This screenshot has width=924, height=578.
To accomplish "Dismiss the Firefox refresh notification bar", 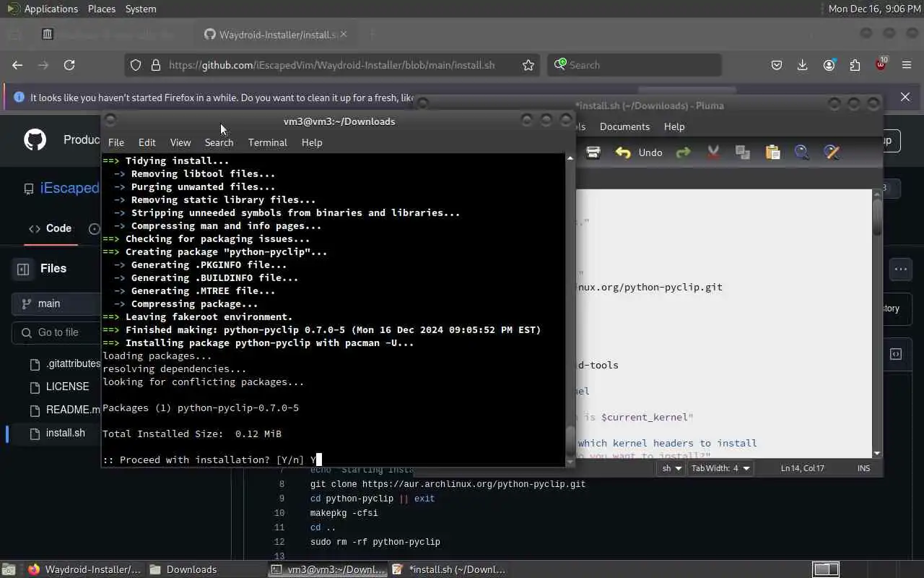I will click(905, 97).
